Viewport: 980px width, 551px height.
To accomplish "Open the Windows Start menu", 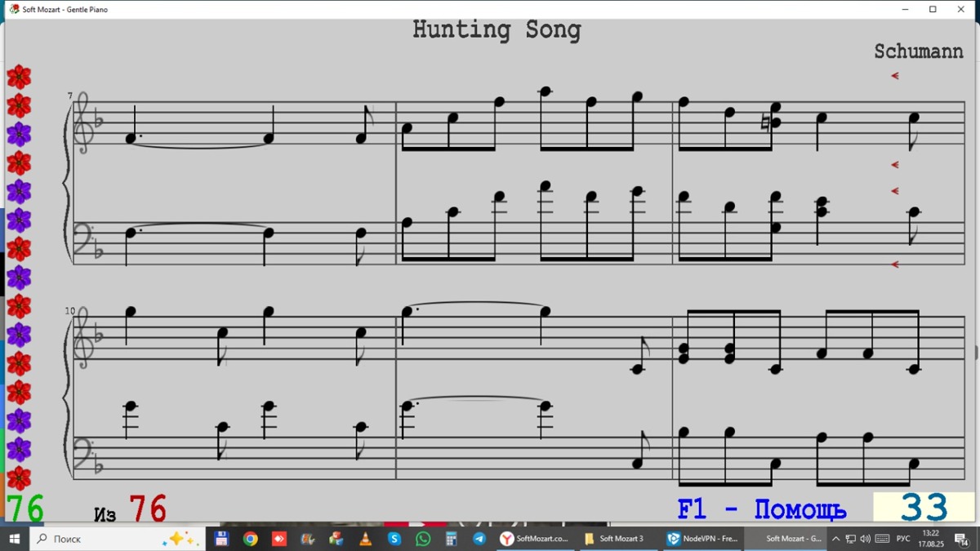I will (14, 539).
